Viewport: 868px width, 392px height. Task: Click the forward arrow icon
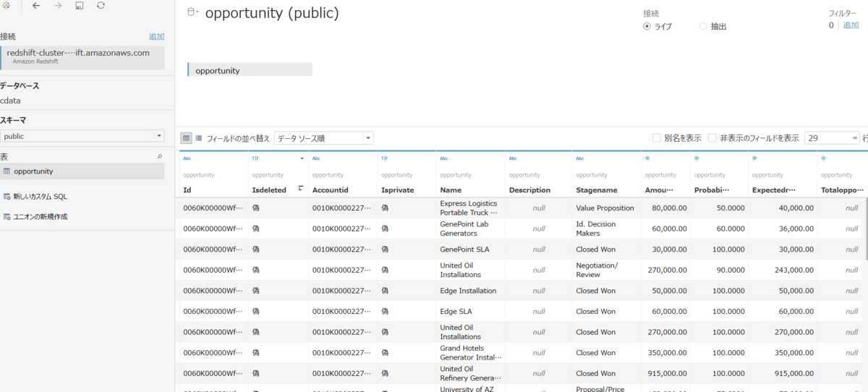click(58, 6)
